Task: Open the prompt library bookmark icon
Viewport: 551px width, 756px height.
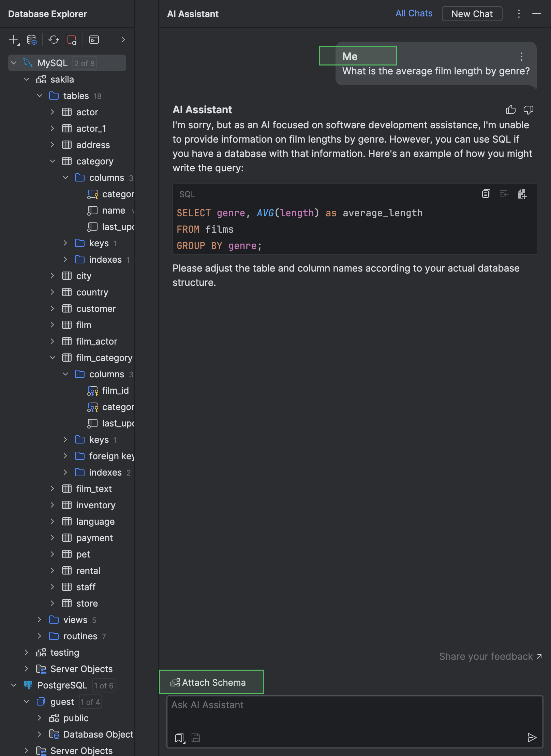Action: (179, 738)
